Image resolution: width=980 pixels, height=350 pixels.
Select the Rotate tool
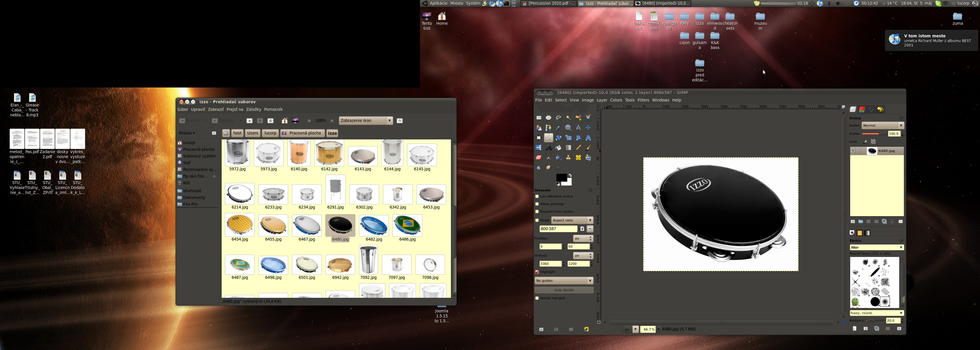tap(559, 138)
